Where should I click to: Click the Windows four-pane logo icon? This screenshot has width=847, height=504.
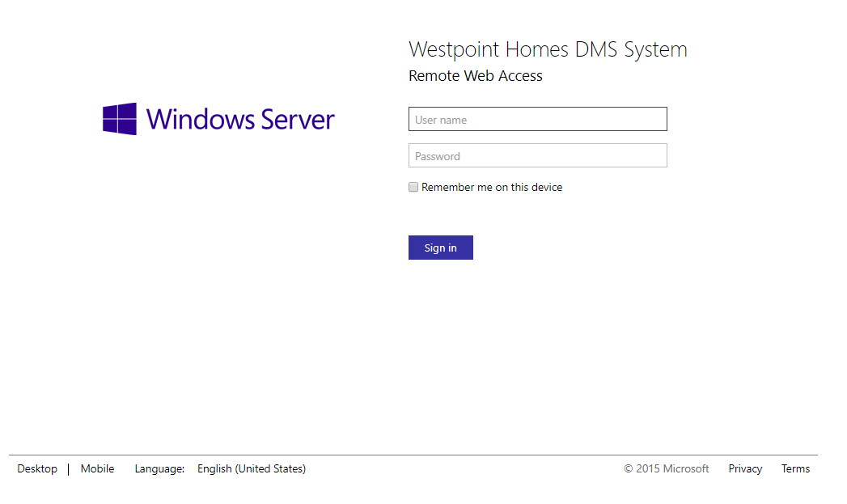(120, 119)
